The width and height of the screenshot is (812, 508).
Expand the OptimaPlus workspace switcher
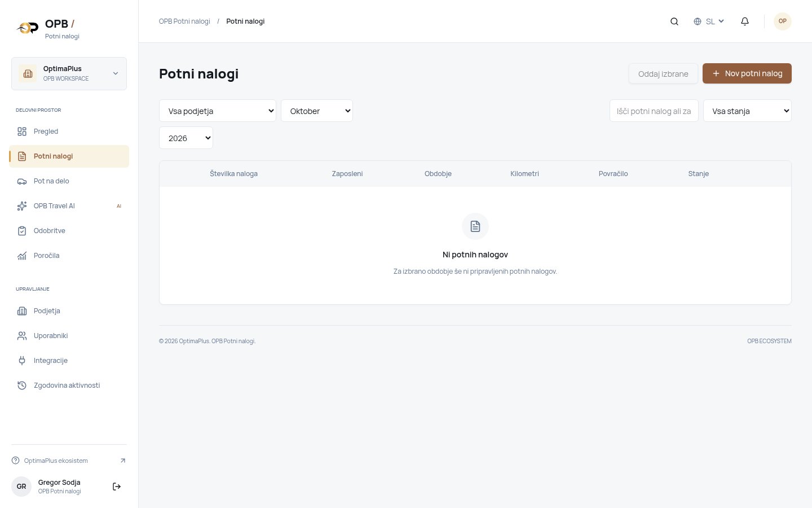click(69, 73)
